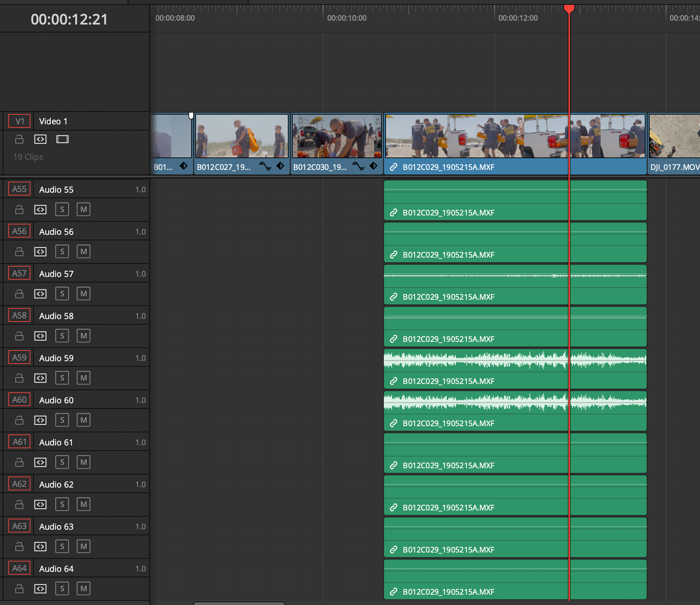Click the A58 destination control
Screen dimensions: 700x605
(19, 316)
